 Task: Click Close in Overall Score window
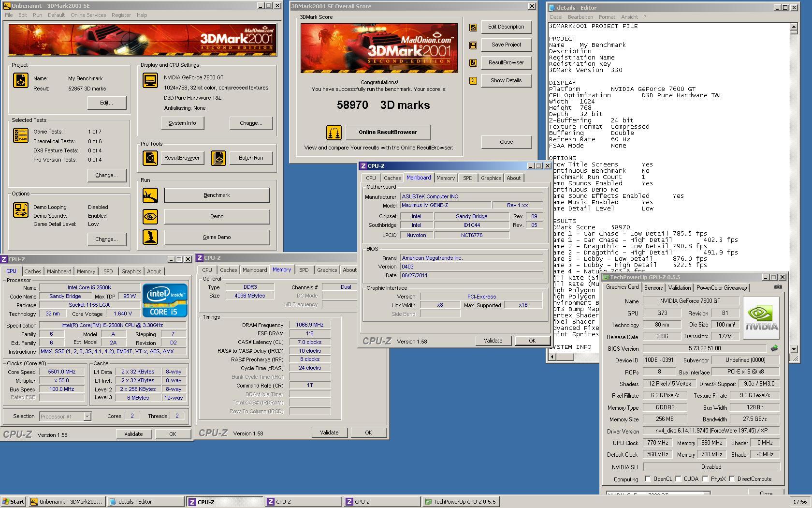(507, 142)
